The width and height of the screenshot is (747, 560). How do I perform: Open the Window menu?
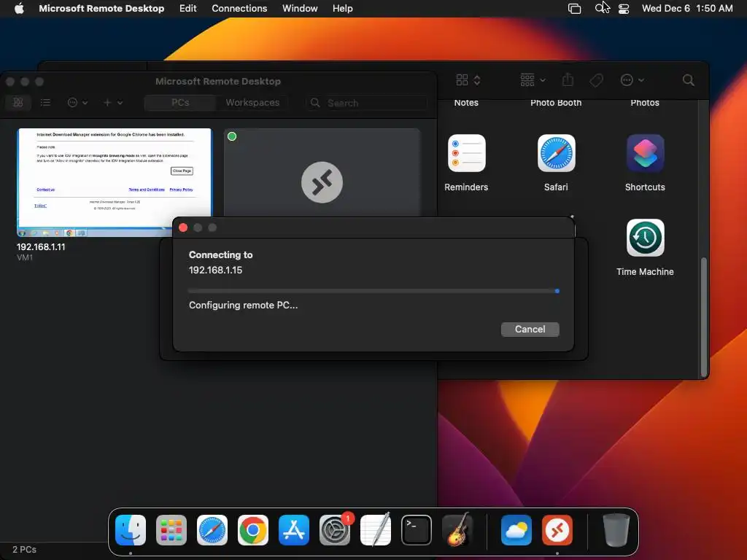point(300,8)
